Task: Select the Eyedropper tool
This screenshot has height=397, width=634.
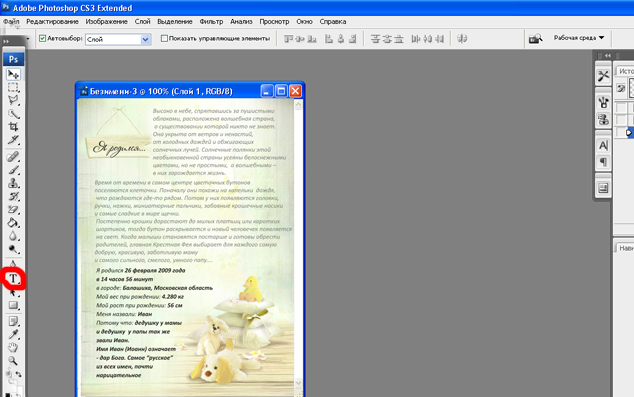Action: 13,334
